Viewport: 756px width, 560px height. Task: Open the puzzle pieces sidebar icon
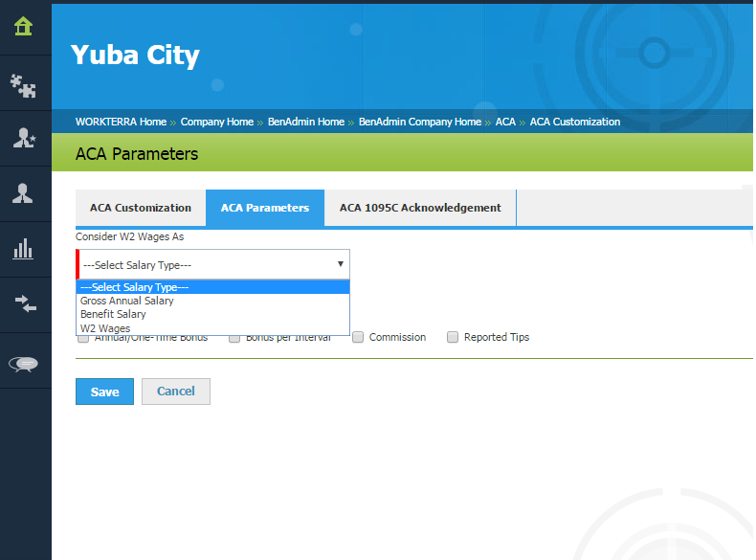click(24, 83)
